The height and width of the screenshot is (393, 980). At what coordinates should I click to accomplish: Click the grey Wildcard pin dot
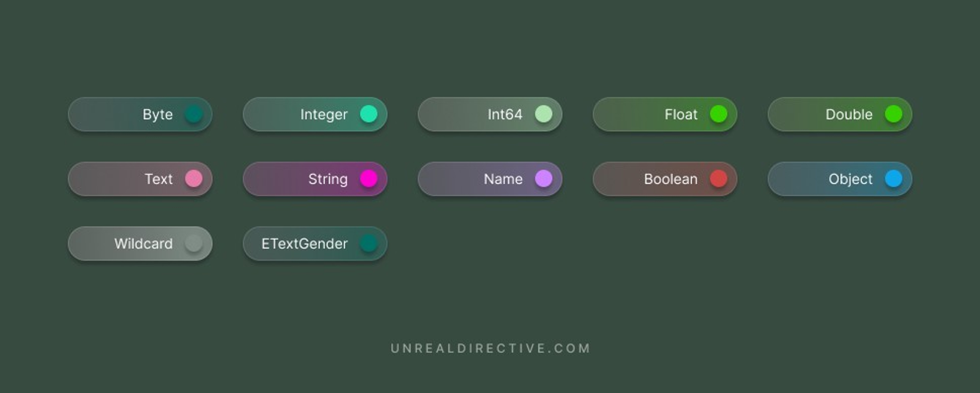[x=194, y=243]
